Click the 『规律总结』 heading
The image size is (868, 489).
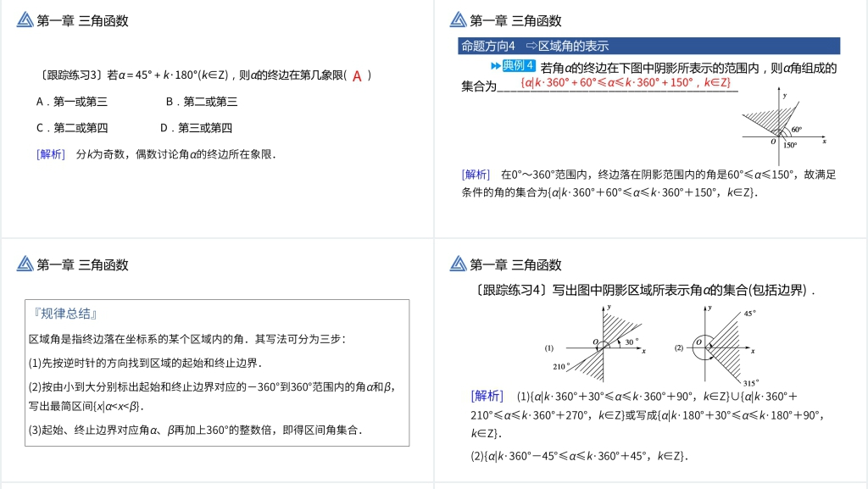(65, 314)
